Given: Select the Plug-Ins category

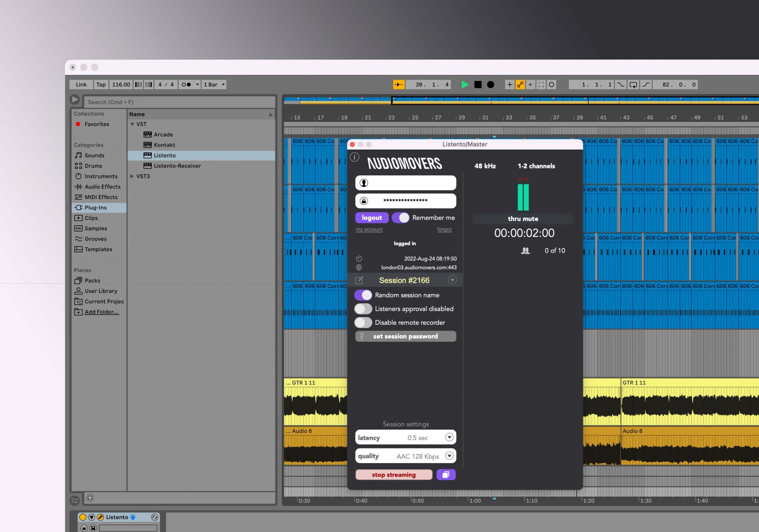Looking at the screenshot, I should (x=99, y=208).
